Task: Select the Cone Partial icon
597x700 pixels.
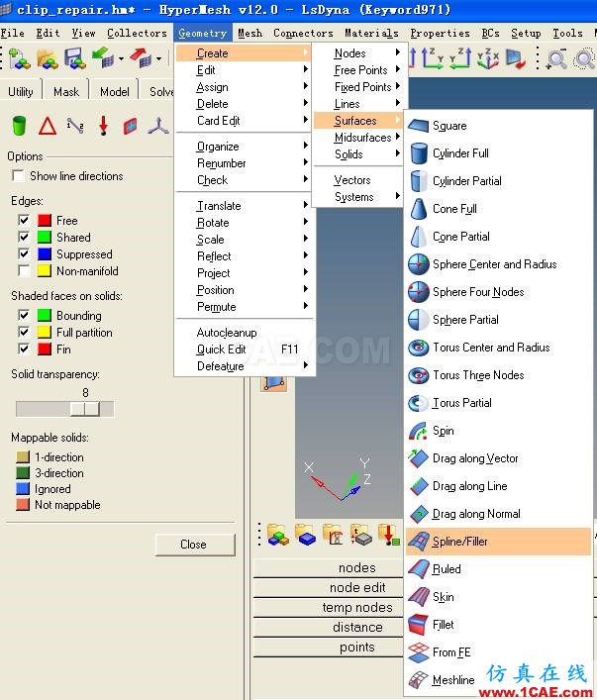Action: [x=419, y=237]
